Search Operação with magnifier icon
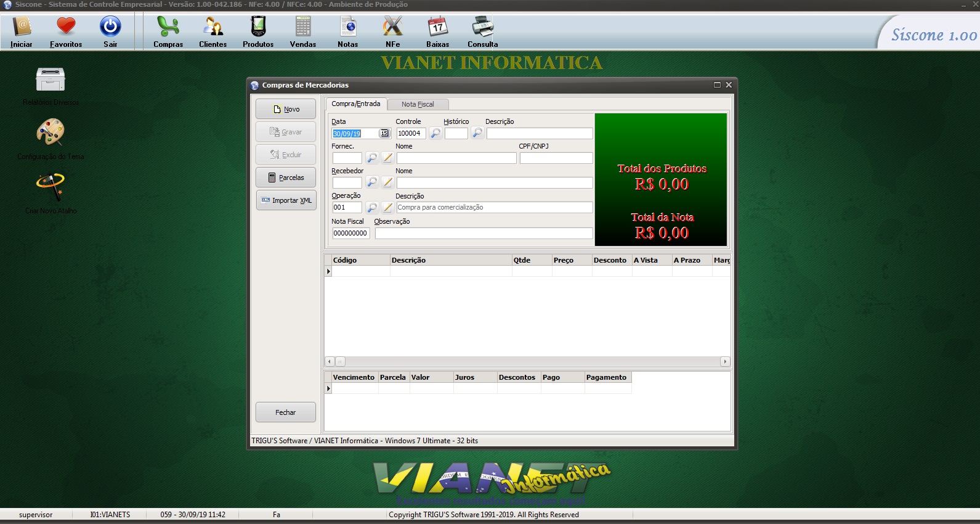980x524 pixels. coord(372,207)
